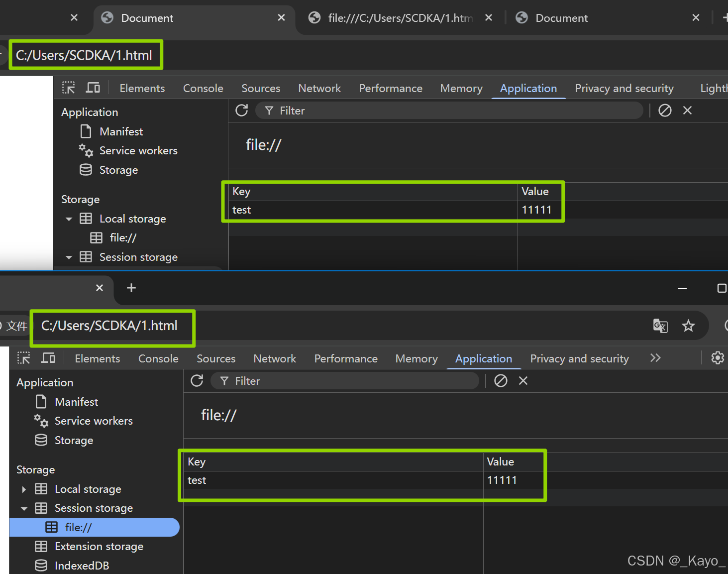
Task: Open Privacy and security tab in lower DevTools
Action: tap(579, 358)
